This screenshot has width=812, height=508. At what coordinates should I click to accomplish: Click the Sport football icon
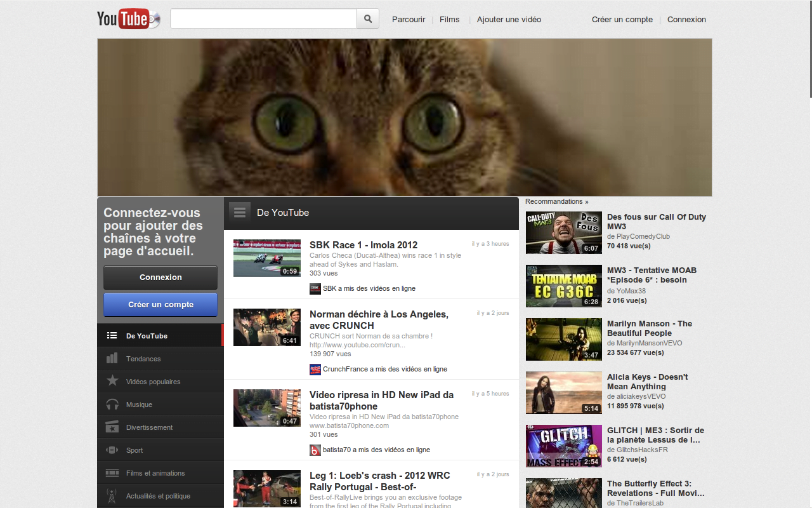pyautogui.click(x=112, y=450)
